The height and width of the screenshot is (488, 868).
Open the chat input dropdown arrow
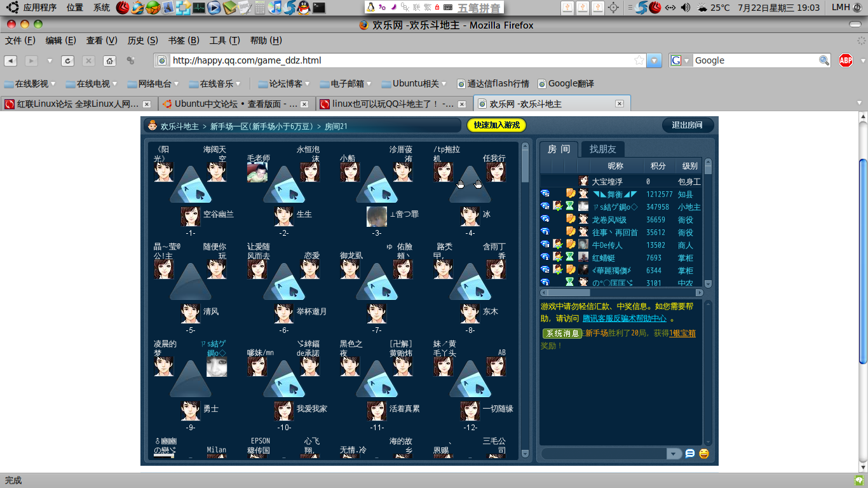(x=674, y=454)
